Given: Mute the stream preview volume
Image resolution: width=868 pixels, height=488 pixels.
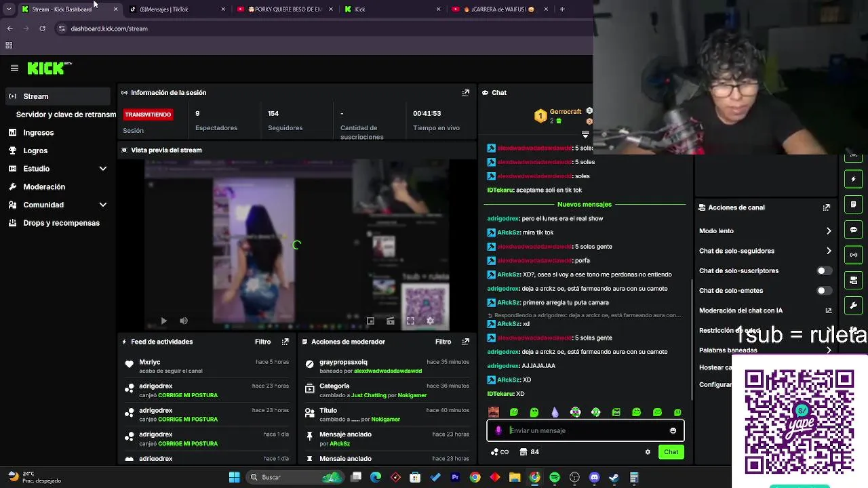Looking at the screenshot, I should pos(183,321).
